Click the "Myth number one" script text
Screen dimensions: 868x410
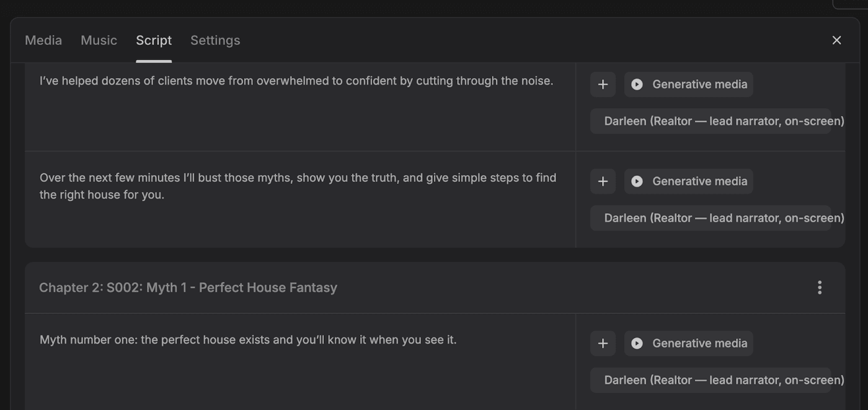click(248, 340)
